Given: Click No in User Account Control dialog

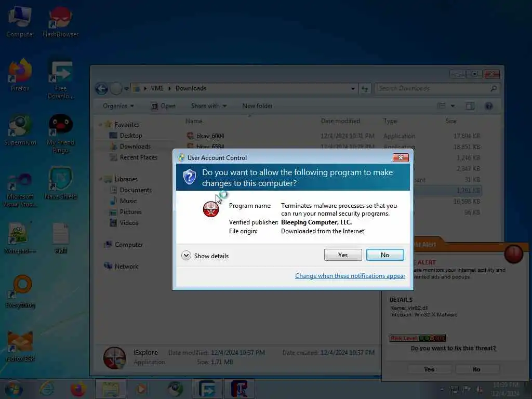Looking at the screenshot, I should [x=385, y=255].
